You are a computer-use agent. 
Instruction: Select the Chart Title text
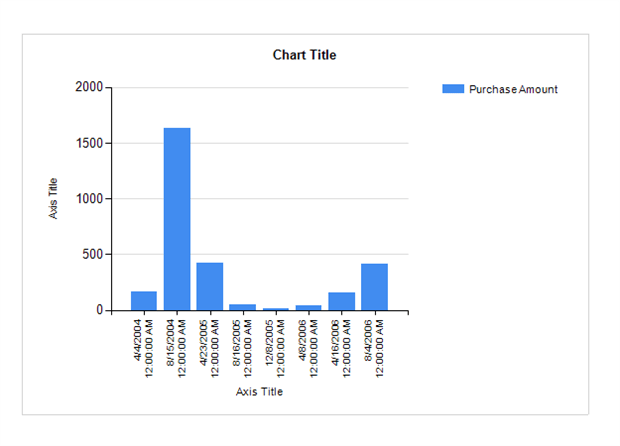click(304, 55)
